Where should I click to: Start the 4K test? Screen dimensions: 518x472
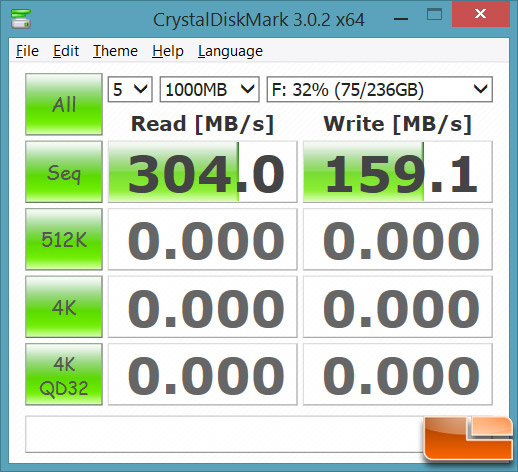pos(64,307)
